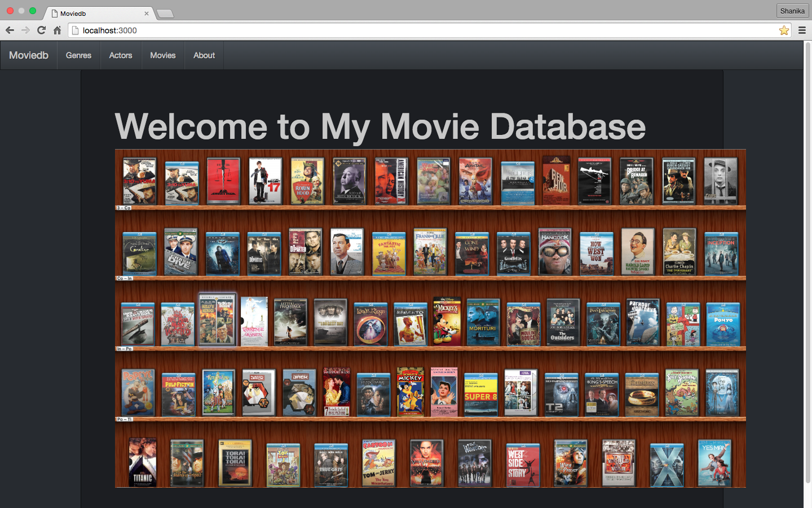Select The Outsiders cover

(563, 322)
